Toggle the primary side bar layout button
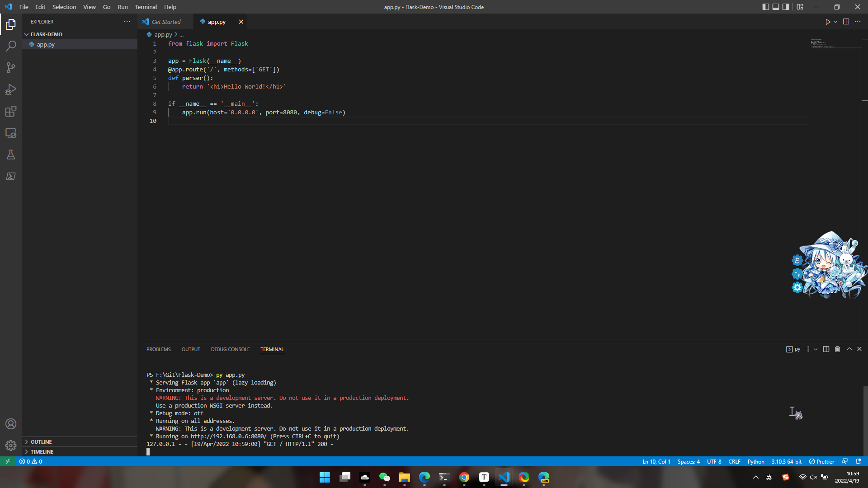868x488 pixels. click(765, 7)
